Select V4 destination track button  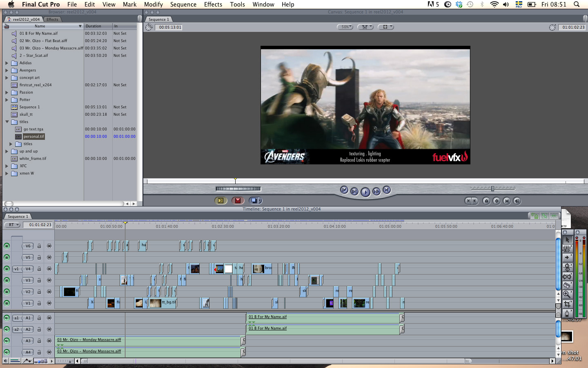tap(28, 269)
